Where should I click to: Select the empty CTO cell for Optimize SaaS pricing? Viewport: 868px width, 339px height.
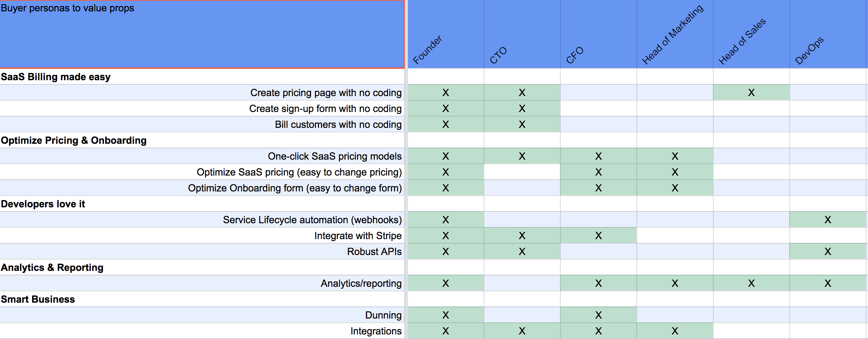522,172
